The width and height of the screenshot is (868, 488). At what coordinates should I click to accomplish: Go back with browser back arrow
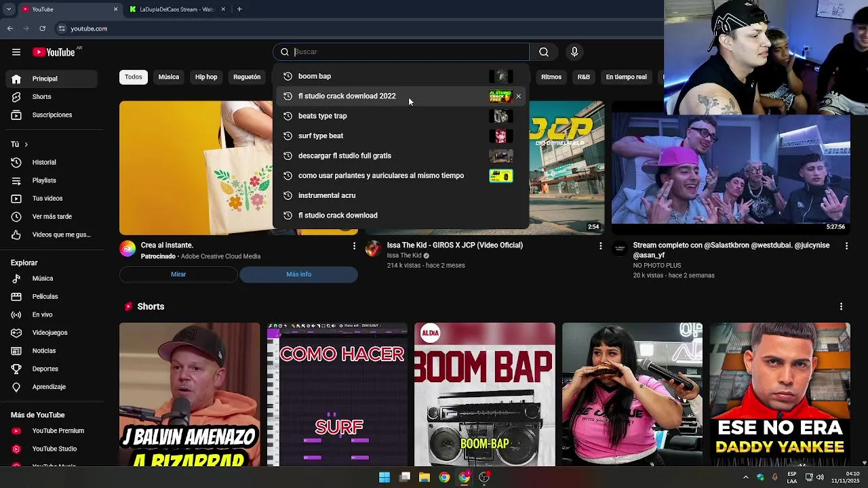click(x=9, y=28)
